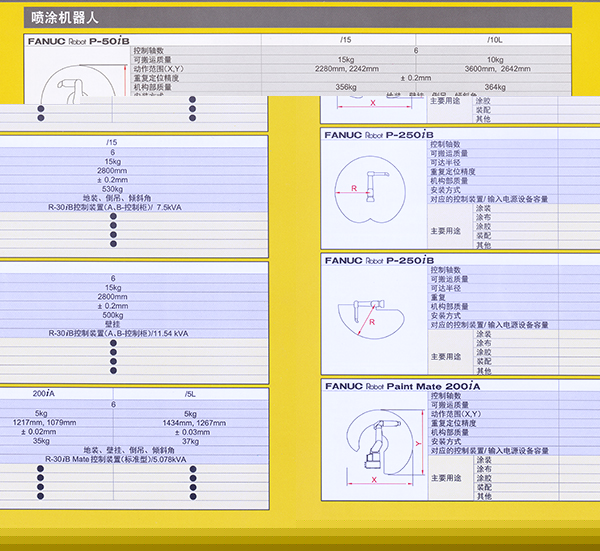Click the 530kg weight value

pos(111,189)
